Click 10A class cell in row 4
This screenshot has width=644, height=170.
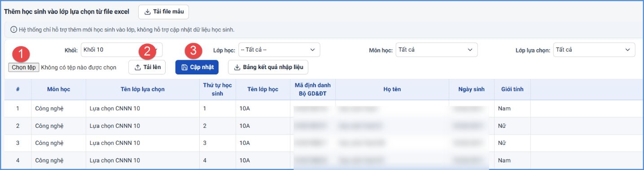(x=263, y=161)
